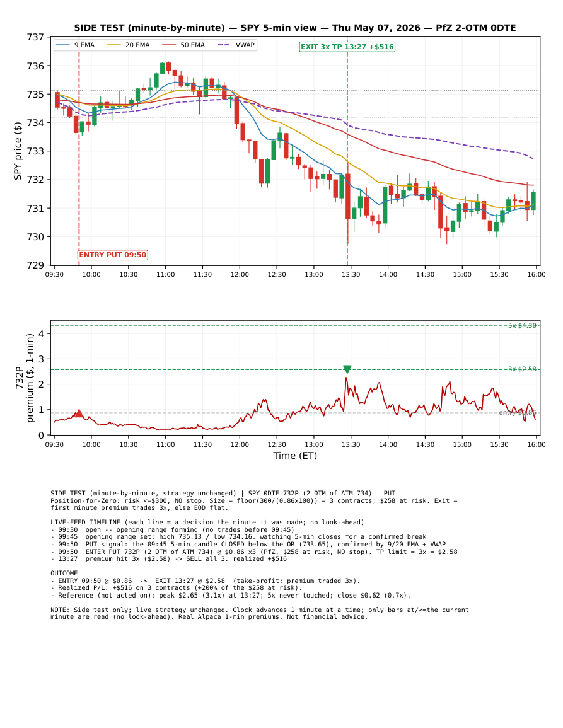
Task: Click the 50 EMA legend entry
Action: [x=183, y=45]
